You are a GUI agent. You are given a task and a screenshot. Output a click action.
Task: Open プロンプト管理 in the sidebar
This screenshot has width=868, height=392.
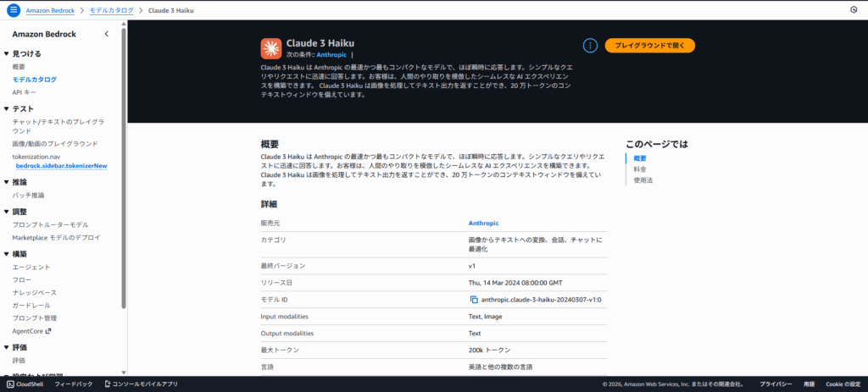34,317
